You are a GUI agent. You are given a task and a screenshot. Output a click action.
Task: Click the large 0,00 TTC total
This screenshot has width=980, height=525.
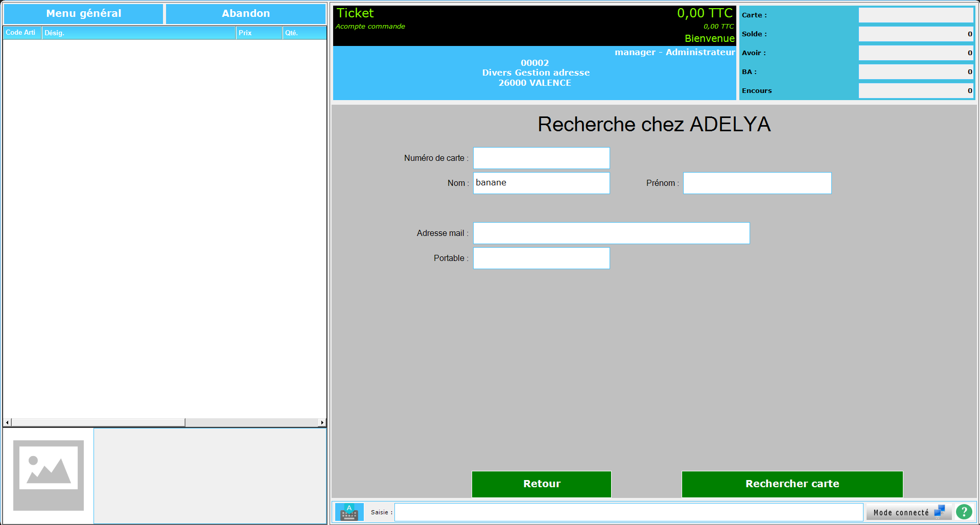[705, 13]
